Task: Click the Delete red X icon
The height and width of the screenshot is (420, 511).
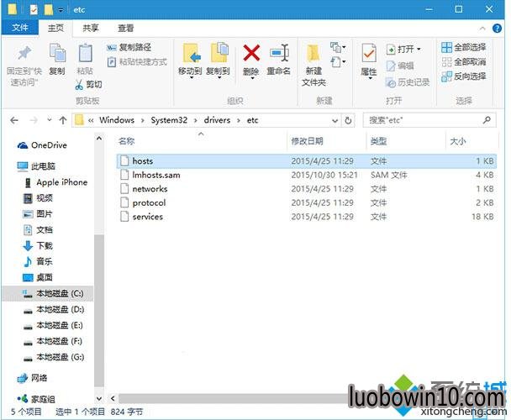Action: [x=250, y=55]
